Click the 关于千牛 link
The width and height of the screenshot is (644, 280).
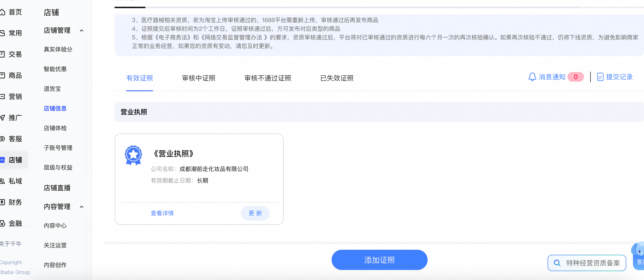point(11,244)
